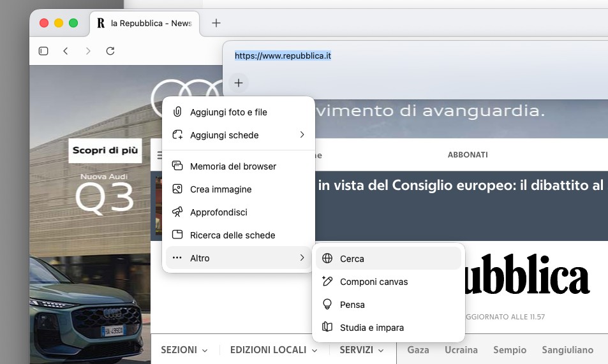Choose Crea immagine option
This screenshot has height=364, width=608.
221,189
